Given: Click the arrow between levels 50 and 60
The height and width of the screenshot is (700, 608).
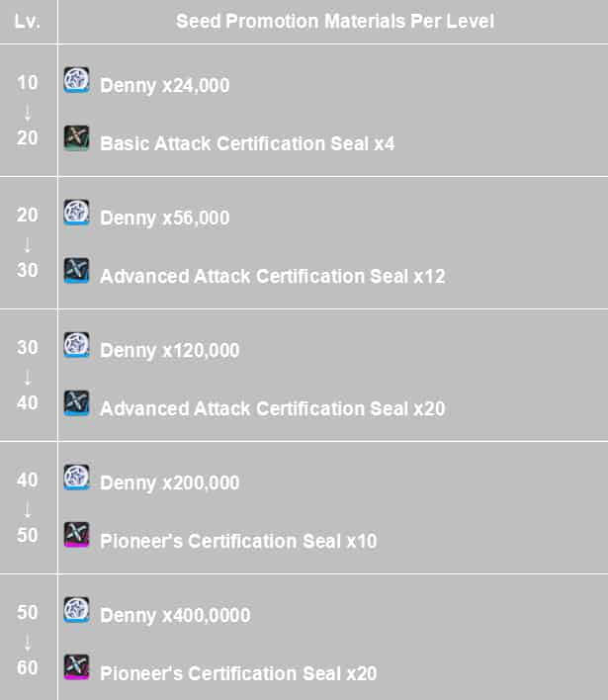Looking at the screenshot, I should (28, 640).
